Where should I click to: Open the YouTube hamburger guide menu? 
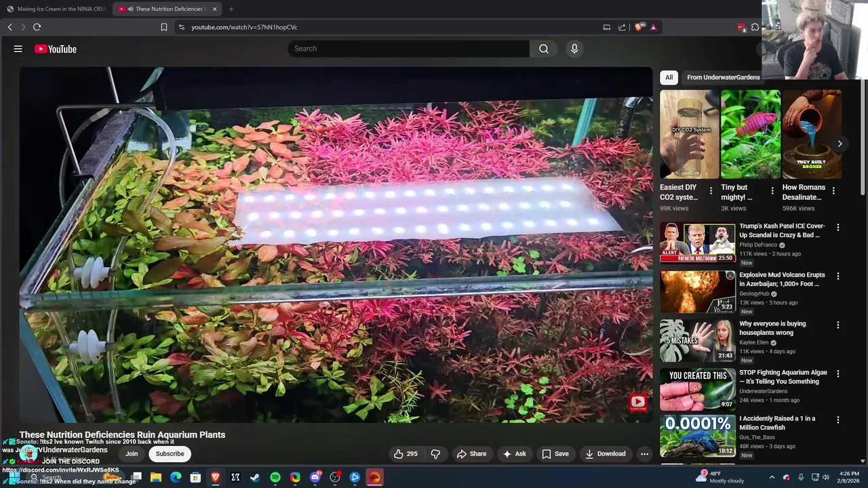[18, 49]
